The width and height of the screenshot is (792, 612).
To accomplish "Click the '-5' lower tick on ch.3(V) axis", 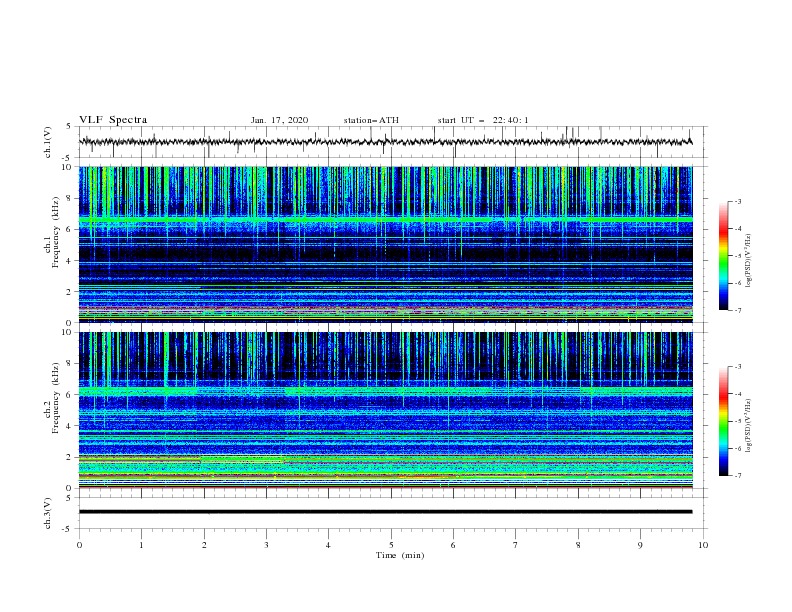I will [x=68, y=529].
